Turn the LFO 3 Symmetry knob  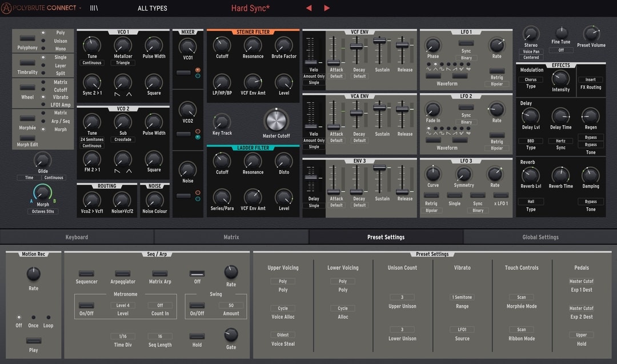tap(463, 174)
